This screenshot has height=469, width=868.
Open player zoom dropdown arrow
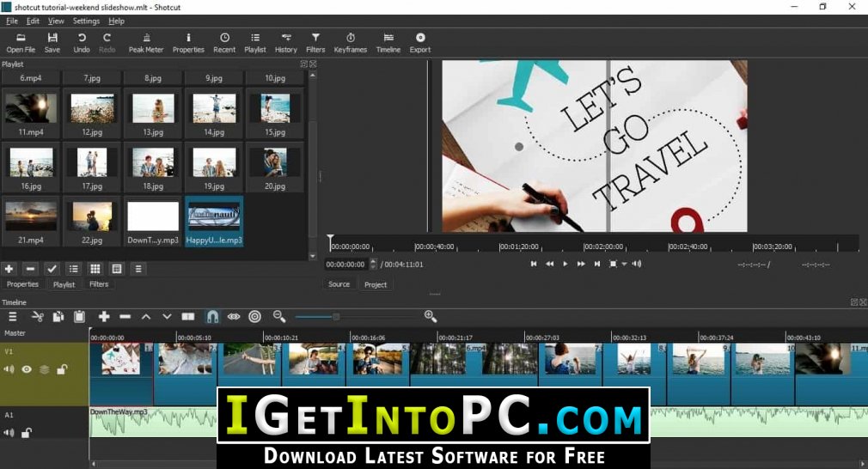625,265
